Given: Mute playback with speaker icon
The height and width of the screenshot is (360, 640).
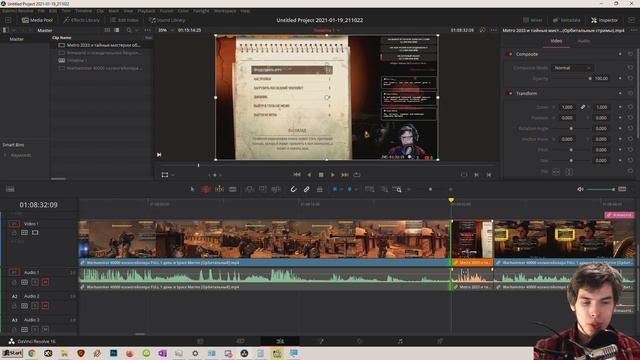Looking at the screenshot, I should pyautogui.click(x=580, y=189).
